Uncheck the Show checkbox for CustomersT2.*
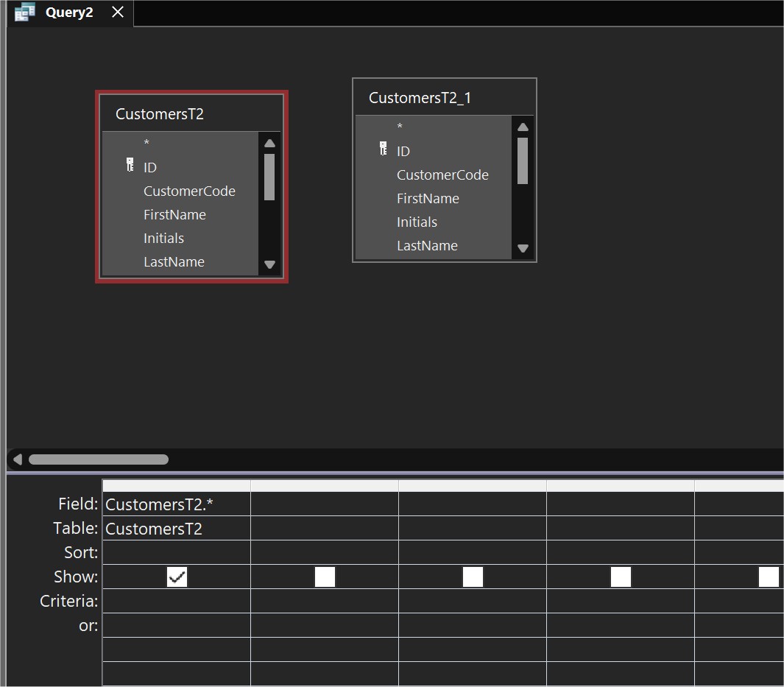 click(177, 577)
